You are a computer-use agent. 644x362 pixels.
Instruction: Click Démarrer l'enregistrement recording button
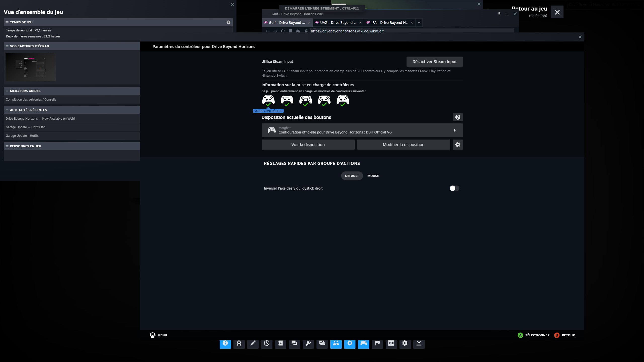322,9
